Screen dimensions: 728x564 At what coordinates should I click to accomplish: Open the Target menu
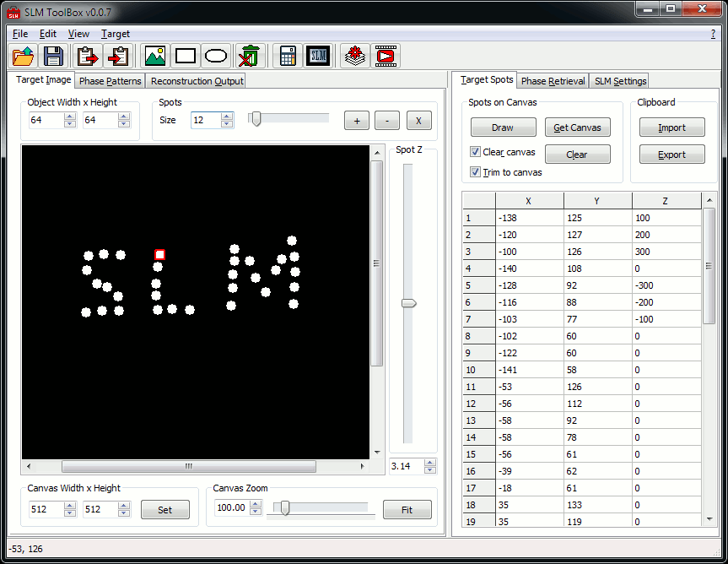point(116,34)
